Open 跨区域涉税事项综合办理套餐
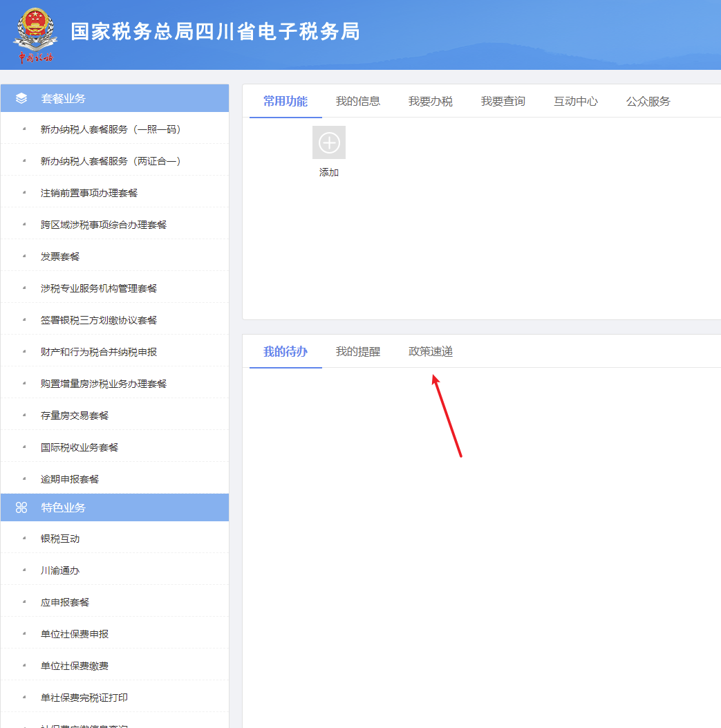 [x=115, y=225]
